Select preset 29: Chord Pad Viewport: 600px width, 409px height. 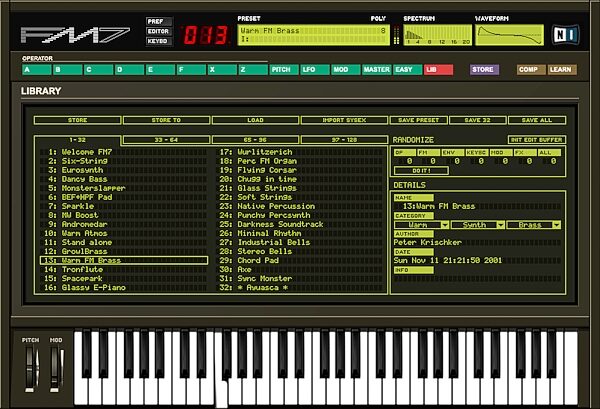click(301, 261)
